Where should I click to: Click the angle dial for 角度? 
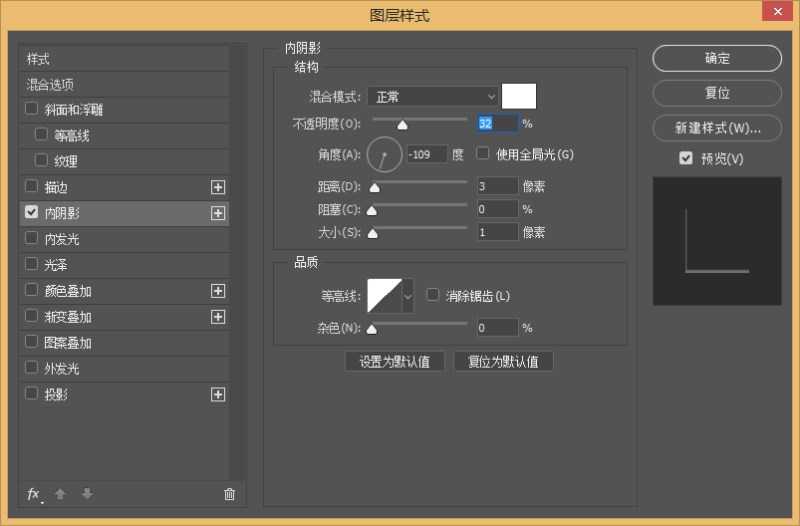click(x=384, y=155)
